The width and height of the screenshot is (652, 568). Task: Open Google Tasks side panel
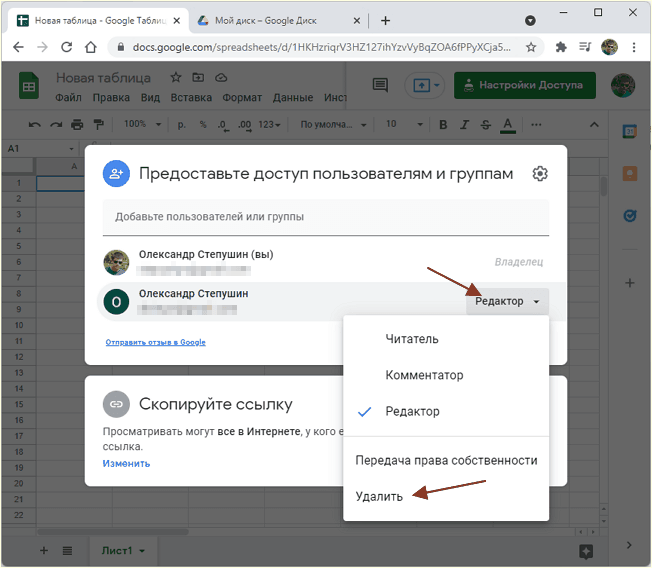(x=630, y=215)
